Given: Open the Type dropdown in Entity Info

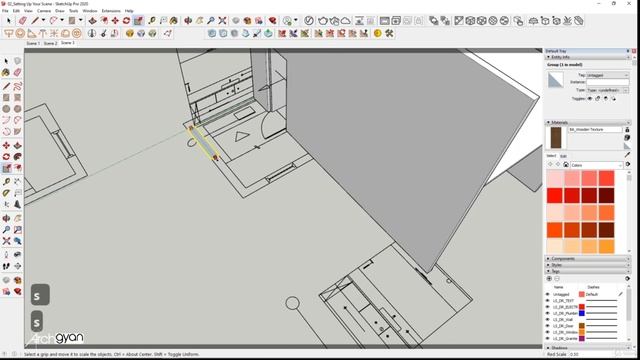Looking at the screenshot, I should [607, 90].
